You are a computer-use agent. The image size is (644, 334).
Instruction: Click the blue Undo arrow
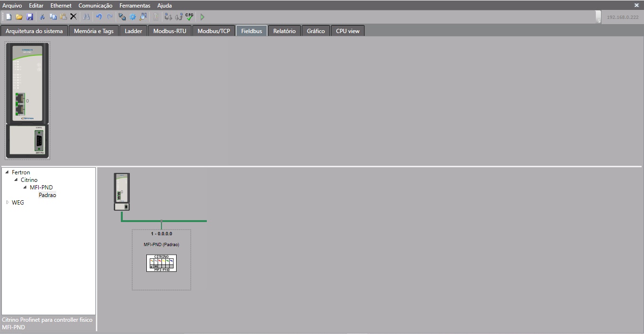(x=99, y=17)
